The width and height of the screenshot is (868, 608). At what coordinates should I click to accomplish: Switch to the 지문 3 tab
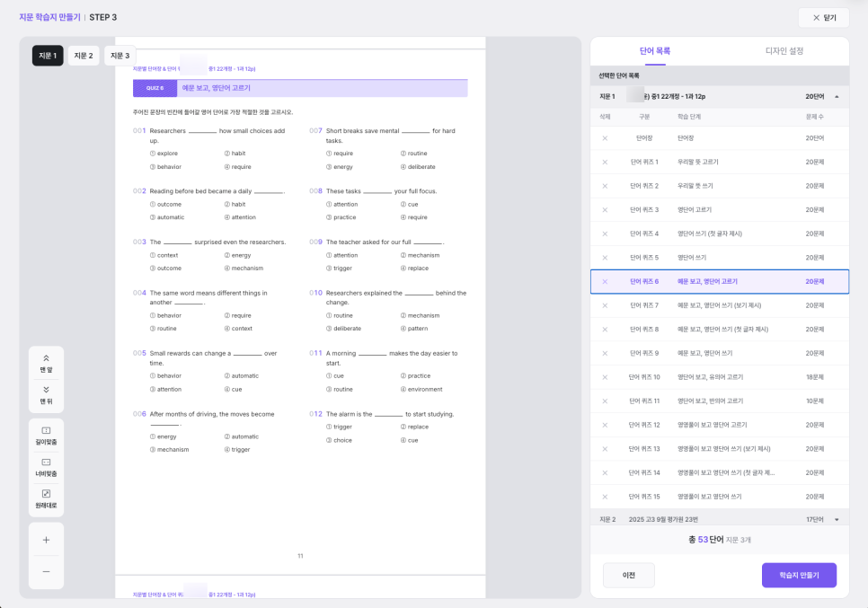(120, 56)
